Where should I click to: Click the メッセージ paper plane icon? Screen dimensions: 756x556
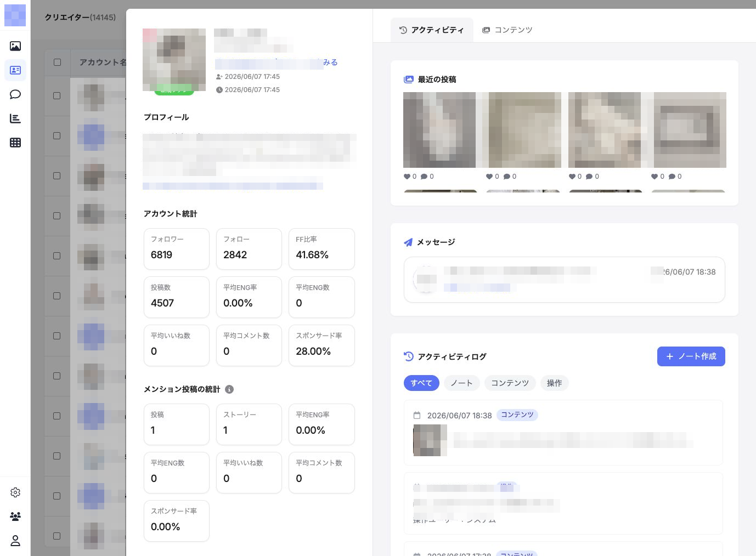408,242
